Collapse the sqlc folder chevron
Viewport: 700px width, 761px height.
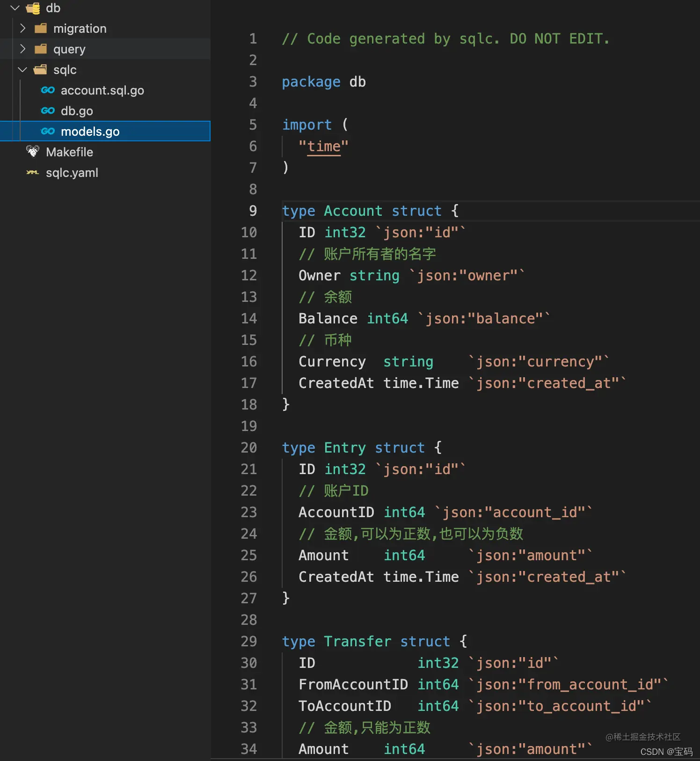(x=22, y=70)
